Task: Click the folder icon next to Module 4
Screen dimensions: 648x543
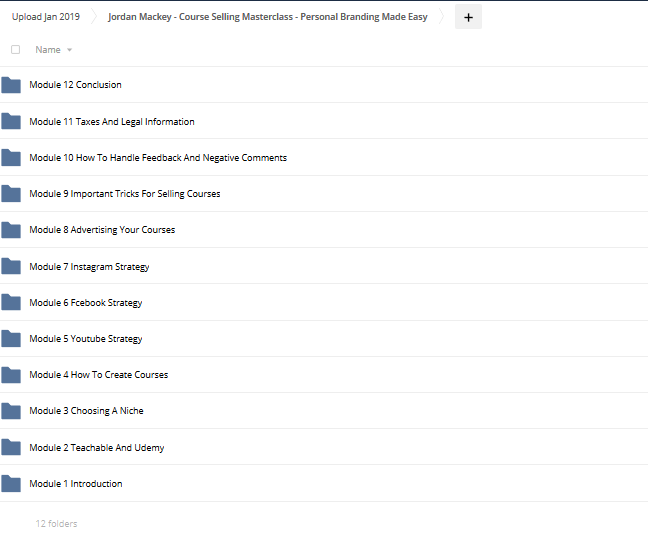Action: point(11,375)
